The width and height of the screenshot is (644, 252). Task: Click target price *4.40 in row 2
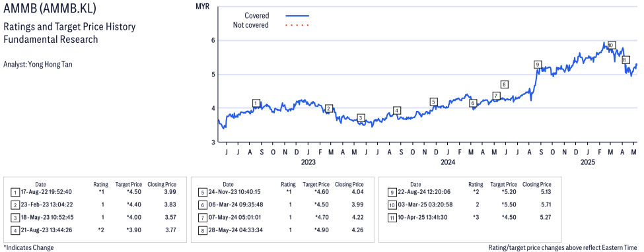[133, 205]
